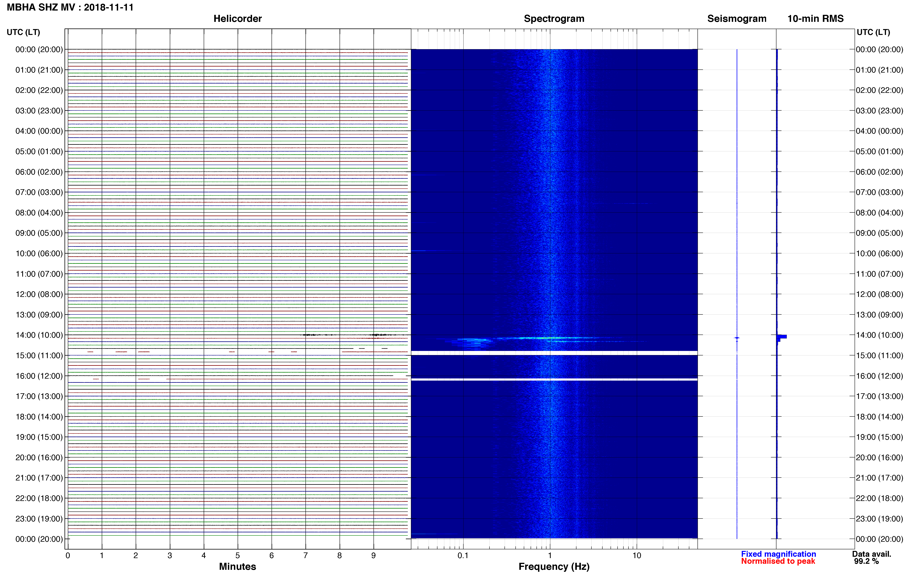Click helicorder time label '04:00 (00:00)'
The width and height of the screenshot is (924, 578).
click(39, 131)
